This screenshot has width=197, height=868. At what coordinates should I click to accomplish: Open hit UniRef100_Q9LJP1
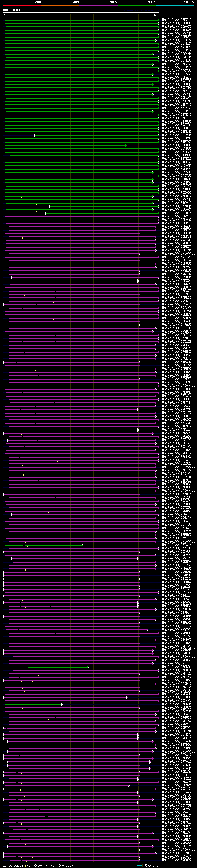click(x=177, y=846)
